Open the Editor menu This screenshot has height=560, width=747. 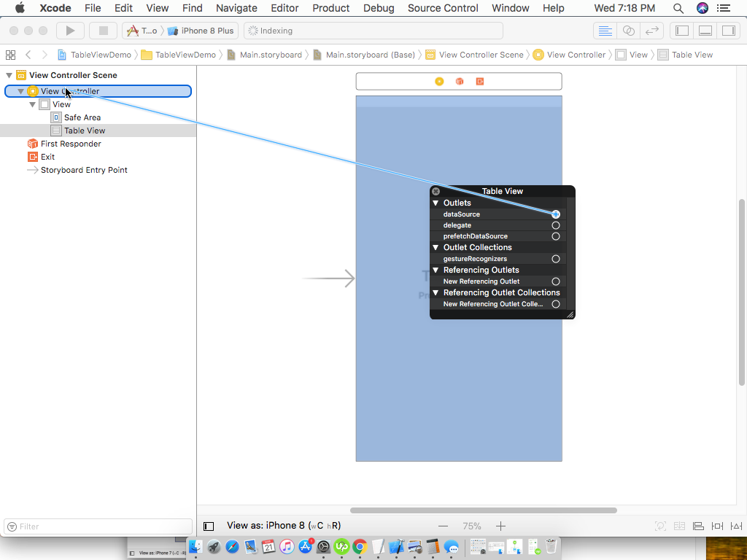click(x=285, y=8)
